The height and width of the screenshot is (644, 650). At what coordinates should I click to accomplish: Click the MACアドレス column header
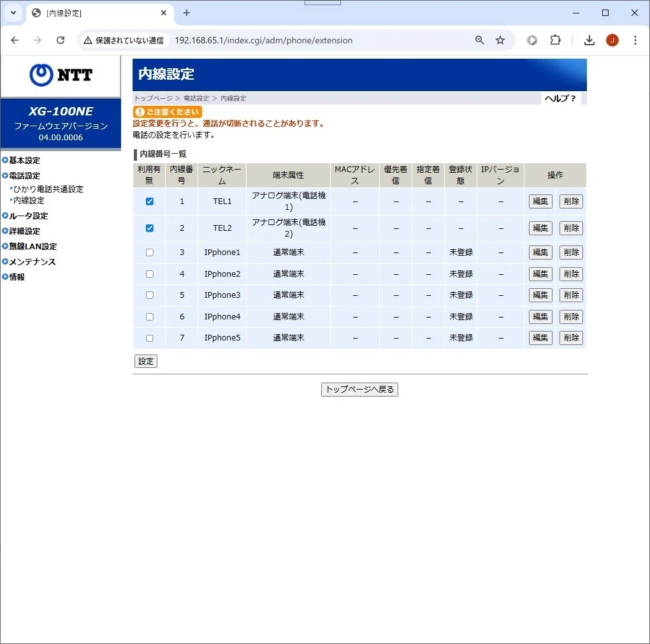[355, 175]
